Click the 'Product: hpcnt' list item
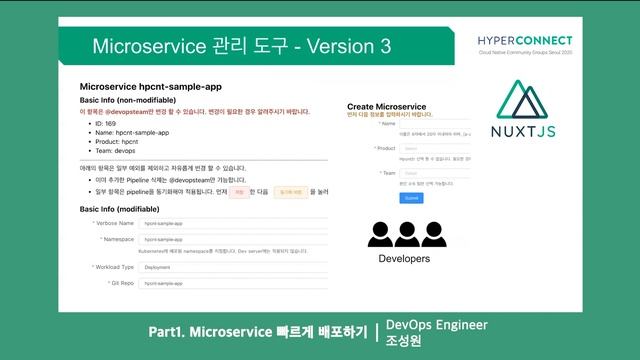Screen dimensions: 640x360 [x=116, y=142]
